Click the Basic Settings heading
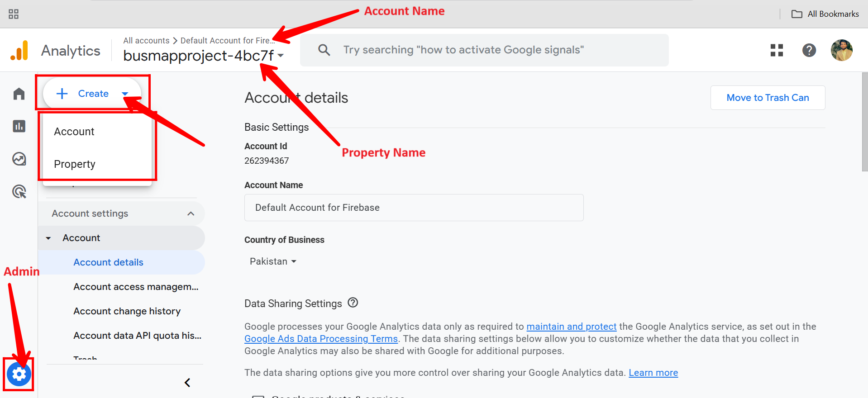 [x=277, y=127]
